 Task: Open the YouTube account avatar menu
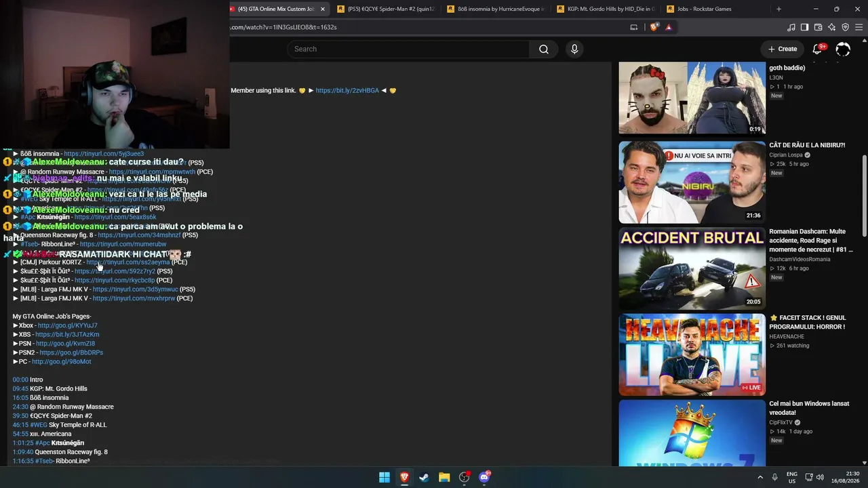pos(843,49)
